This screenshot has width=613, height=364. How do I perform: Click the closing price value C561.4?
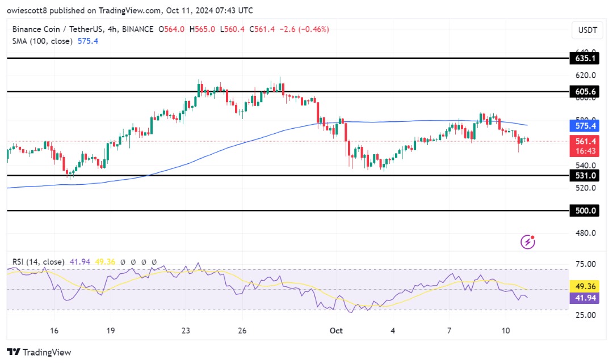click(x=262, y=29)
